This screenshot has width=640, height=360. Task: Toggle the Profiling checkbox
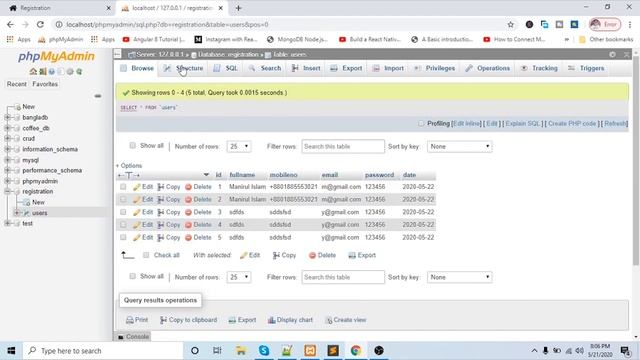point(421,123)
